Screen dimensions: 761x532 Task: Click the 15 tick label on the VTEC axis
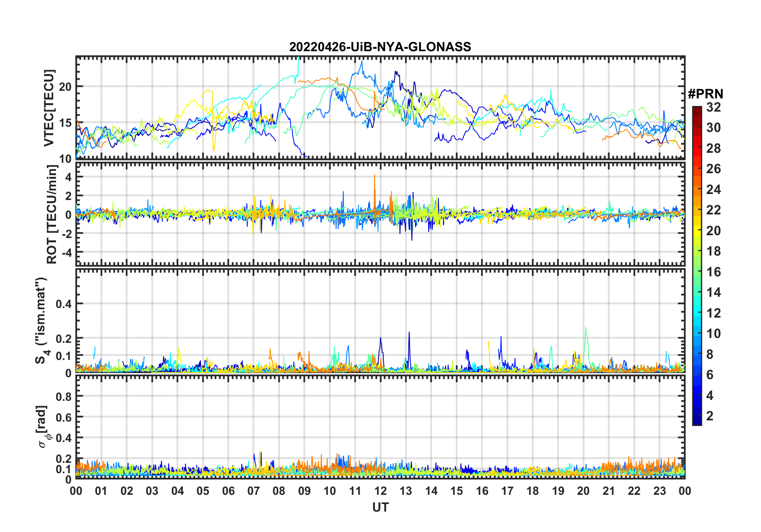[x=66, y=123]
